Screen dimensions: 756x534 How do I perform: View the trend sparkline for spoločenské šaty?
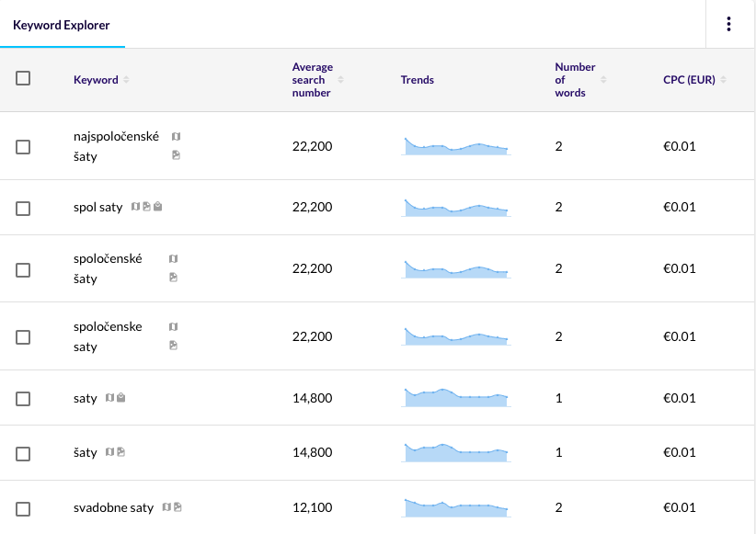(x=456, y=269)
